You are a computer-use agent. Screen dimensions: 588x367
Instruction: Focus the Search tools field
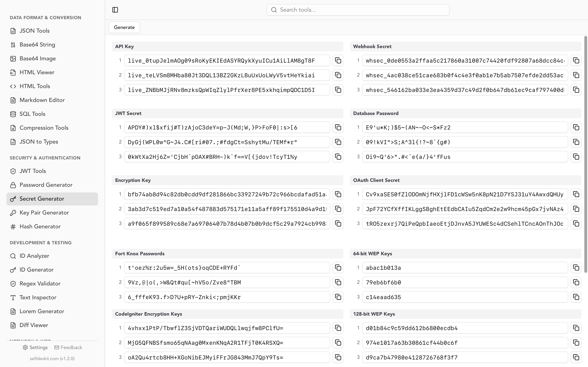coord(358,10)
